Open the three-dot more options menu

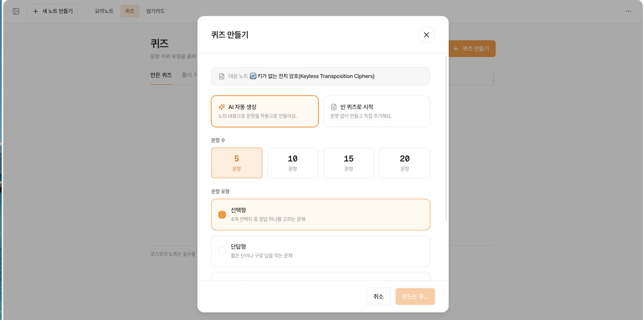coord(628,11)
